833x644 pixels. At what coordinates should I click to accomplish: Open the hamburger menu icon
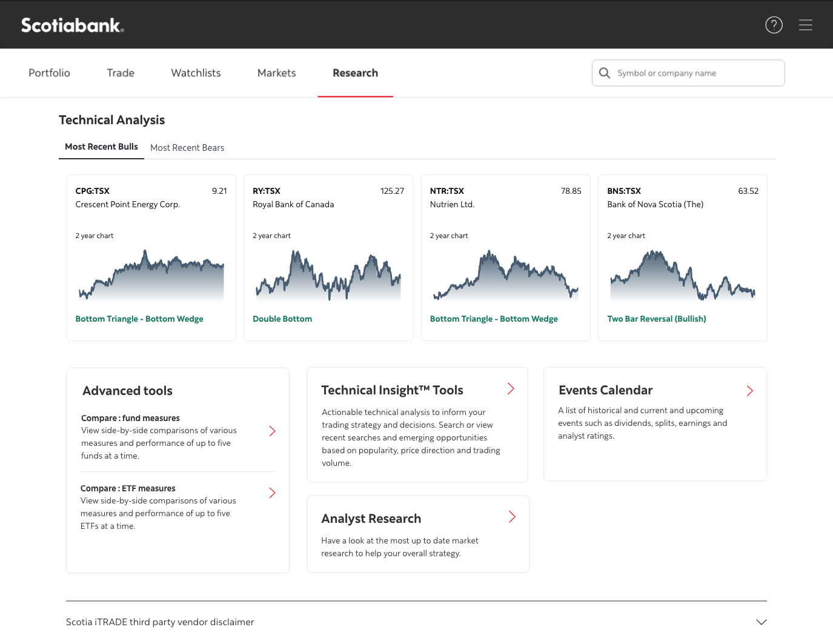point(805,25)
